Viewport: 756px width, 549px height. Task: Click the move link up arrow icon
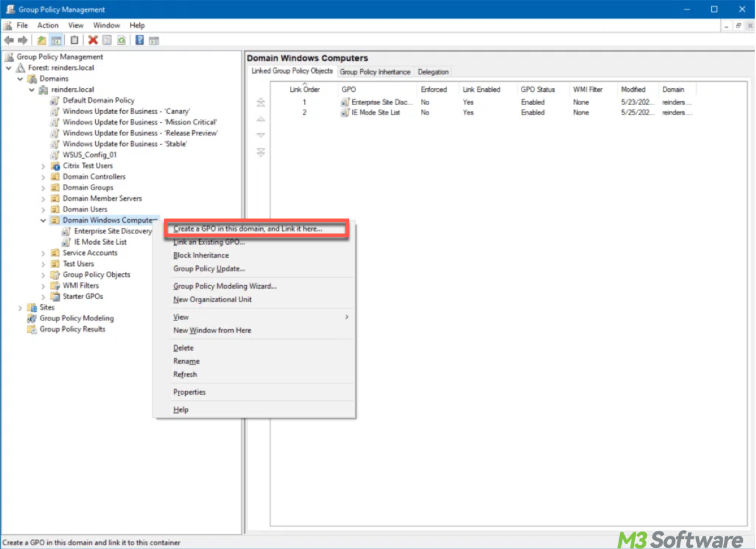pyautogui.click(x=261, y=119)
